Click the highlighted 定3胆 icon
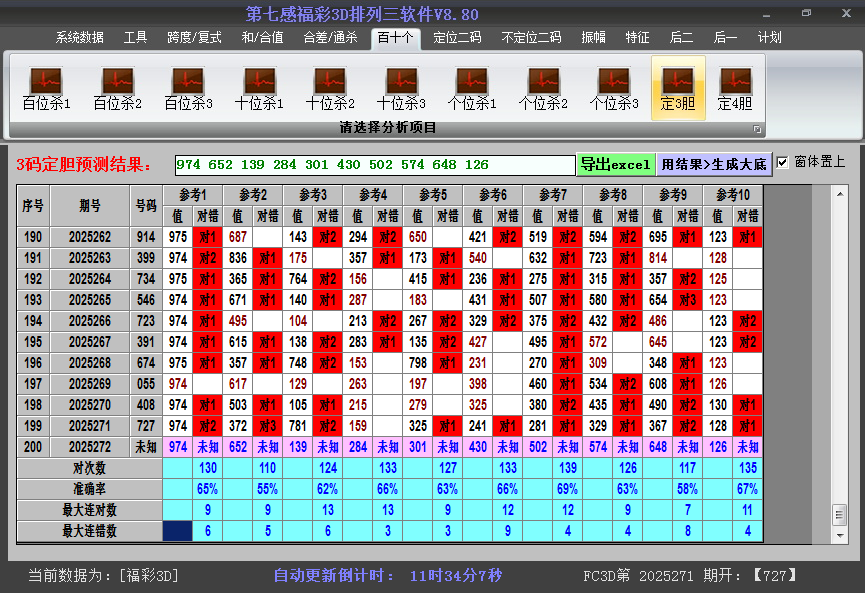The image size is (865, 593). (678, 88)
